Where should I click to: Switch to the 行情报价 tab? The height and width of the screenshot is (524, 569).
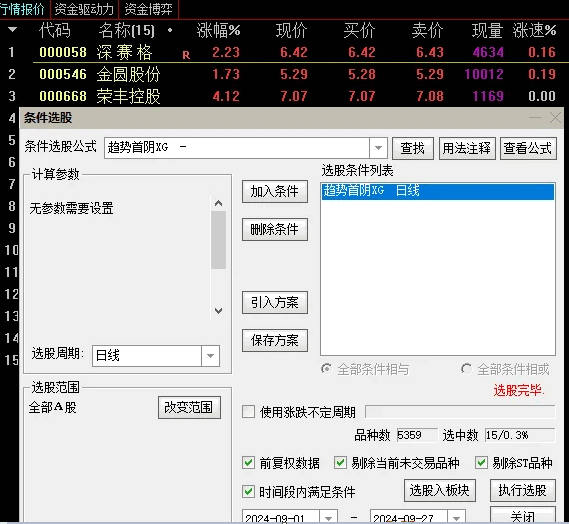click(x=22, y=9)
